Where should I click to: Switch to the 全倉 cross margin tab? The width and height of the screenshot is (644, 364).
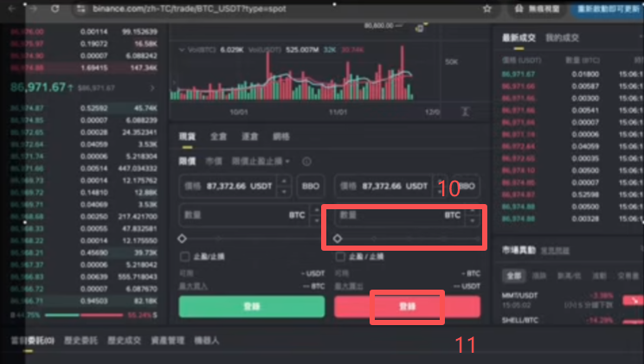tap(218, 137)
